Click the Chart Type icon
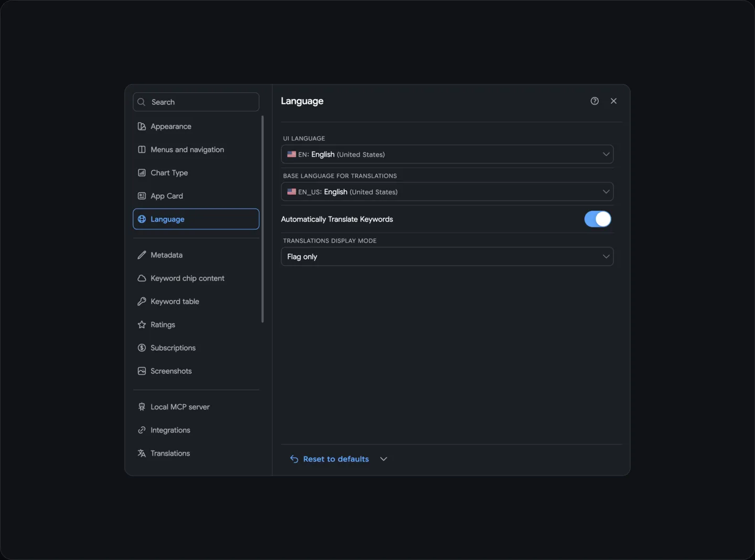 point(142,173)
